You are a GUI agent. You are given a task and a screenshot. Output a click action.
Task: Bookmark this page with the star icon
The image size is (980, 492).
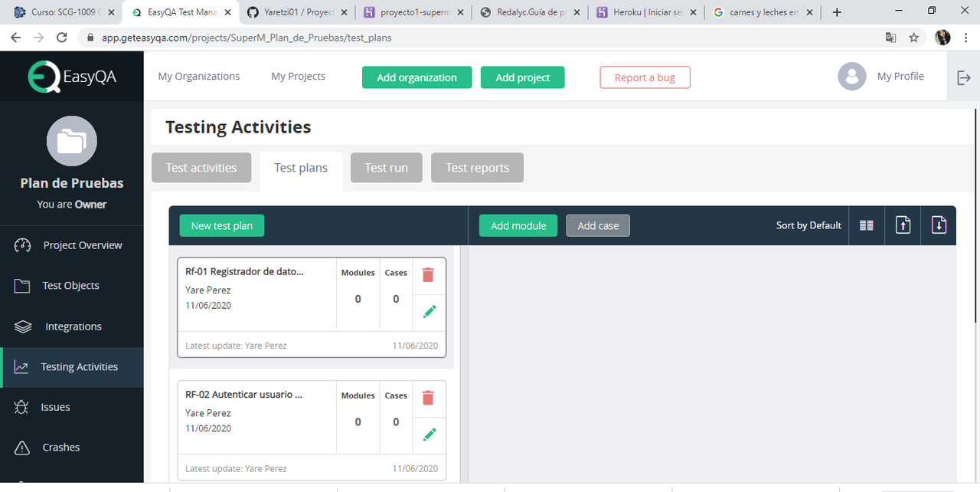[x=913, y=37]
